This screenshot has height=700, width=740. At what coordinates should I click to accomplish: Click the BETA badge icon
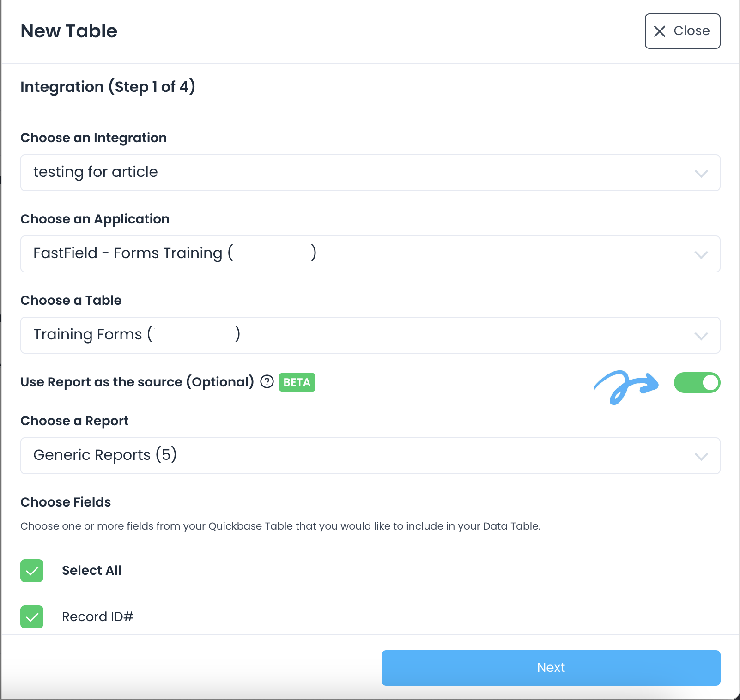coord(297,382)
